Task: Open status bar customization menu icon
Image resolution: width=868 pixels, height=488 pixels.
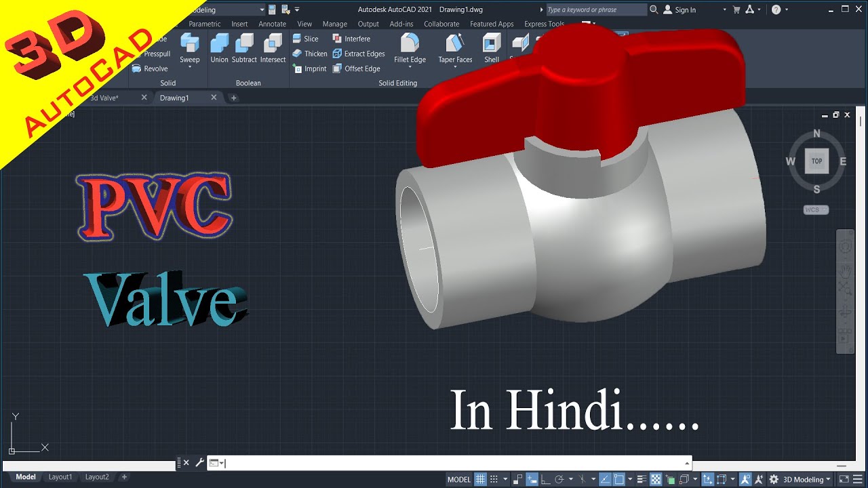Action: 858,479
